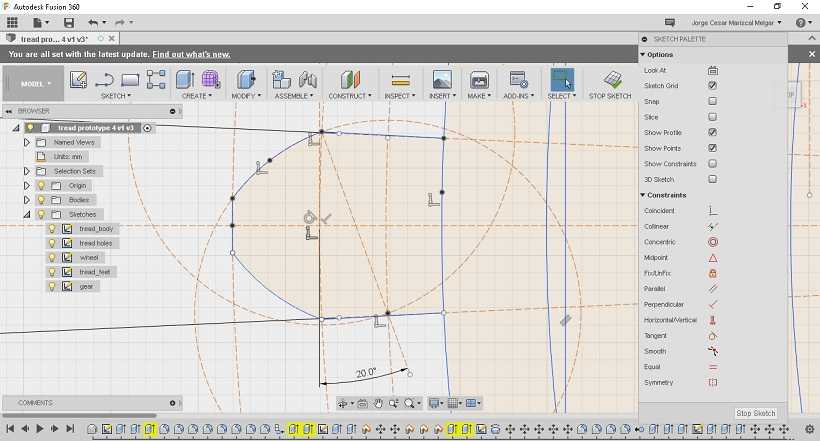Select the Rectangle sketch tool icon
This screenshot has width=820, height=441.
[130, 80]
